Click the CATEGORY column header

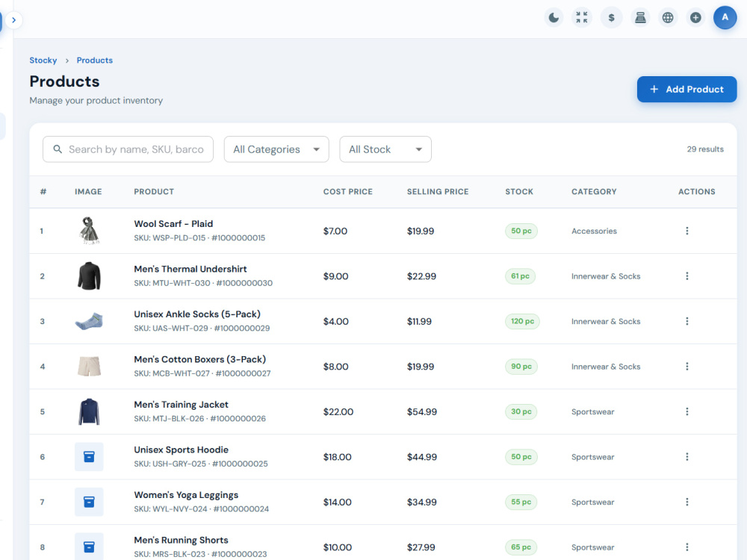pos(594,191)
